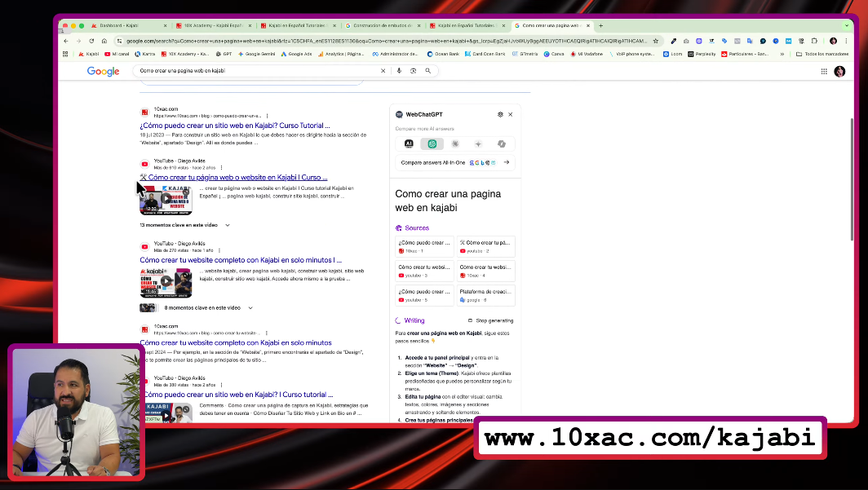
Task: Reload the page
Action: tap(91, 41)
